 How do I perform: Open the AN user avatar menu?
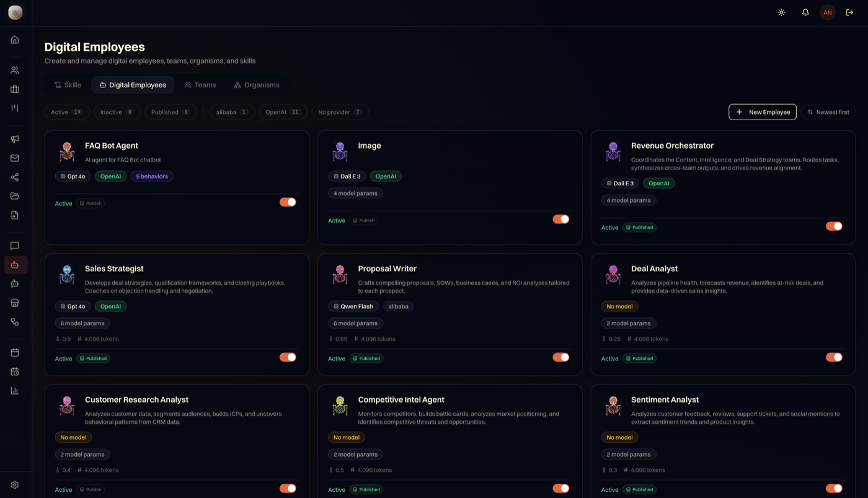point(828,12)
